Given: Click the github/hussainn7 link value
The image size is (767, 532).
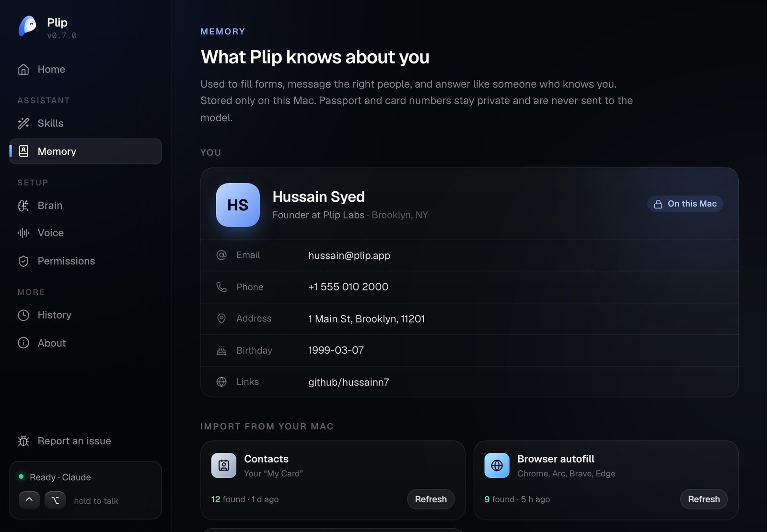Looking at the screenshot, I should coord(349,382).
